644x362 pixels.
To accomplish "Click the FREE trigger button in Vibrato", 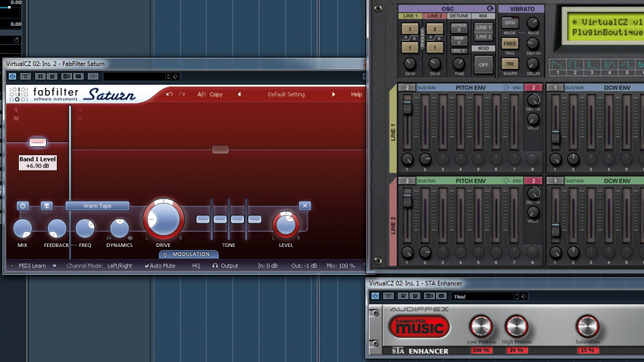I will tap(510, 43).
